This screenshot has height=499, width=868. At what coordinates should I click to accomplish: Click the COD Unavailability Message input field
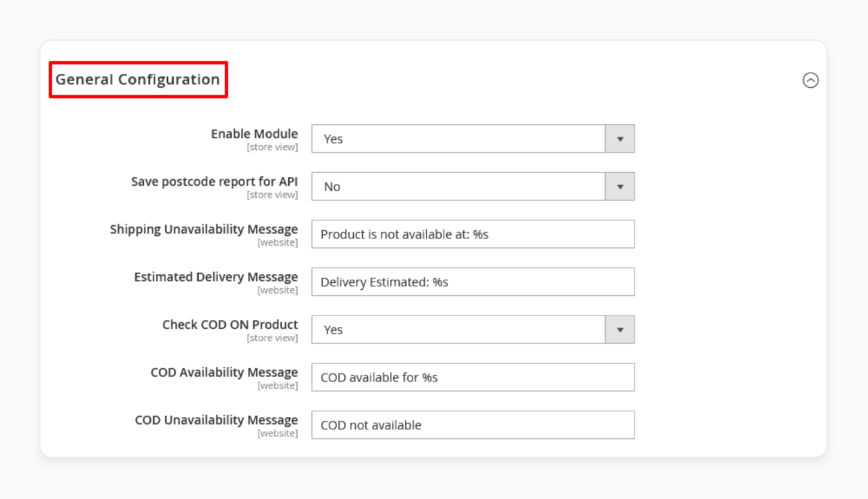pyautogui.click(x=473, y=425)
